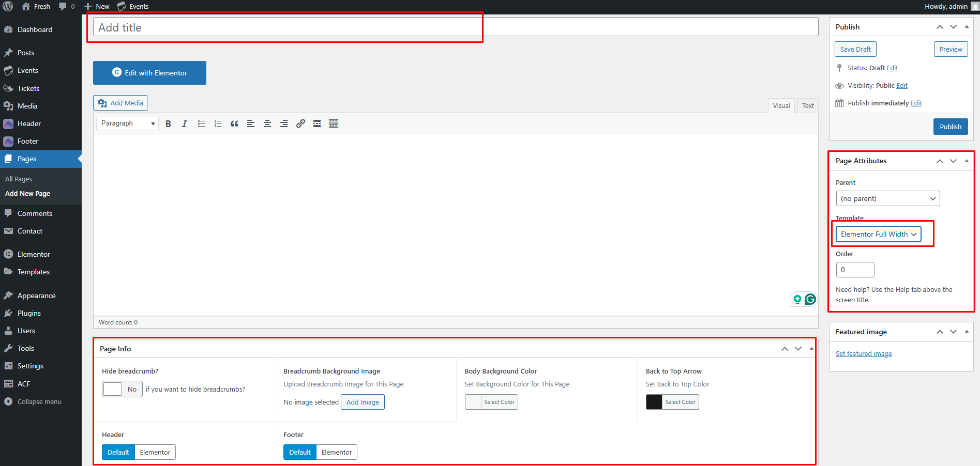The image size is (980, 466).
Task: Publish the page
Action: [x=951, y=127]
